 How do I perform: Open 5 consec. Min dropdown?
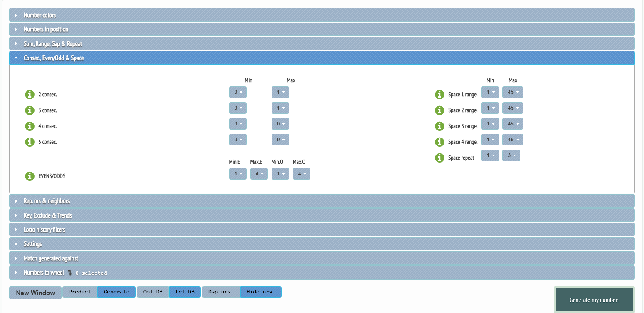pos(238,140)
